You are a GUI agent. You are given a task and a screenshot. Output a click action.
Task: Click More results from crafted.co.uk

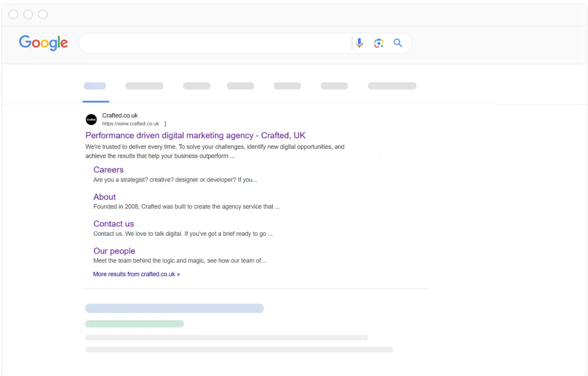tap(136, 274)
